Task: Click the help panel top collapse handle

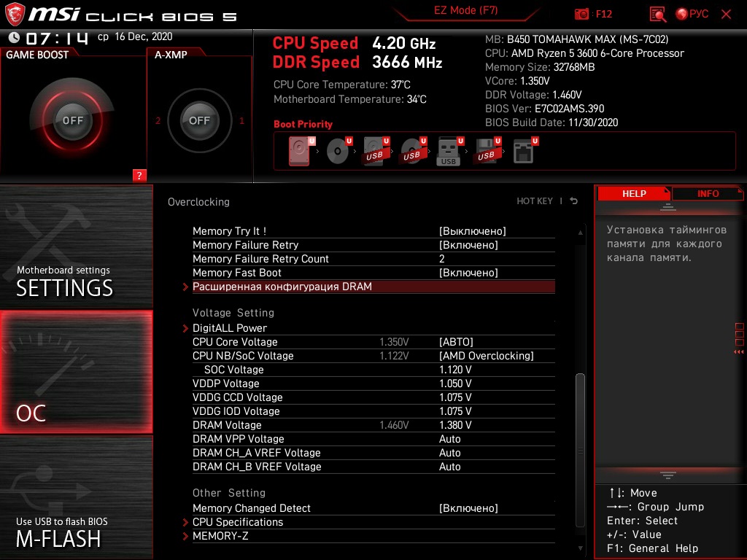Action: pos(668,207)
